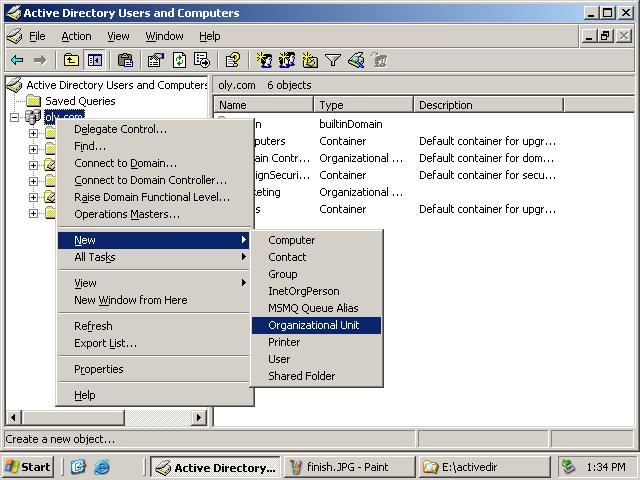The image size is (640, 480).
Task: Click the greyed Add to group toolbar icon
Action: [380, 60]
